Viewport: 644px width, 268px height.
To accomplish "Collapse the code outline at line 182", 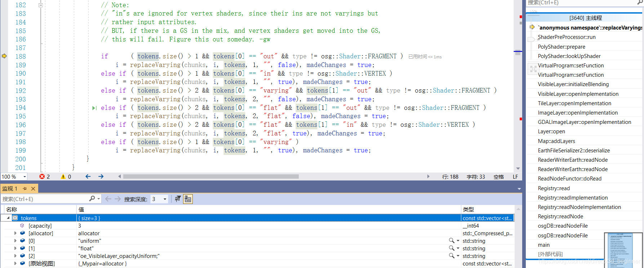I will coord(41,5).
